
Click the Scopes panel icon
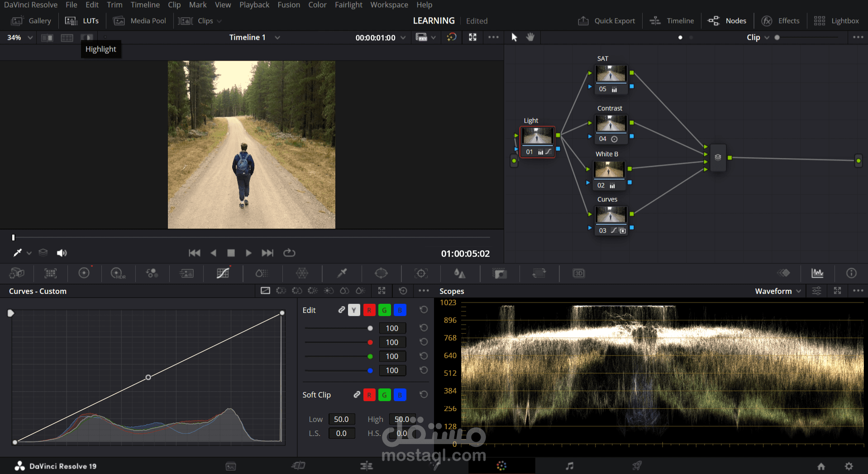tap(817, 273)
